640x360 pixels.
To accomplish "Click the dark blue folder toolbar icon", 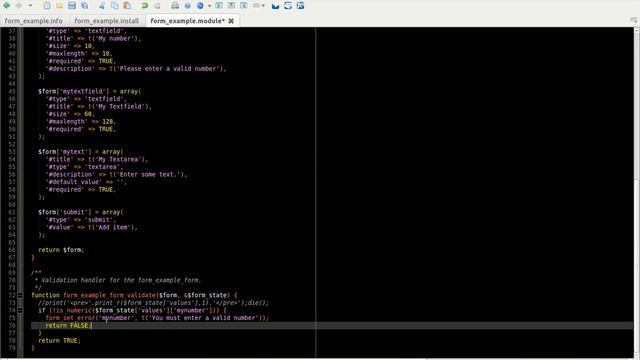I will click(276, 6).
